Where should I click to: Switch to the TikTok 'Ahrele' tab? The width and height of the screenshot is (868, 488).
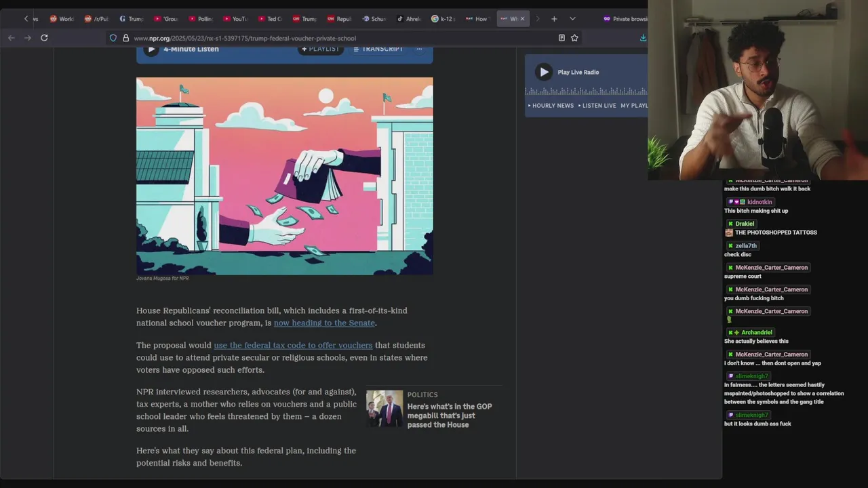[408, 19]
